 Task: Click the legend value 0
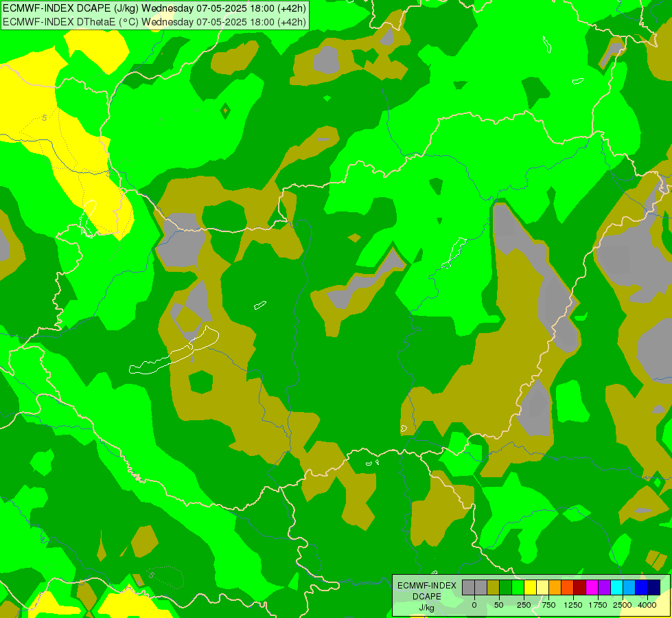474,605
